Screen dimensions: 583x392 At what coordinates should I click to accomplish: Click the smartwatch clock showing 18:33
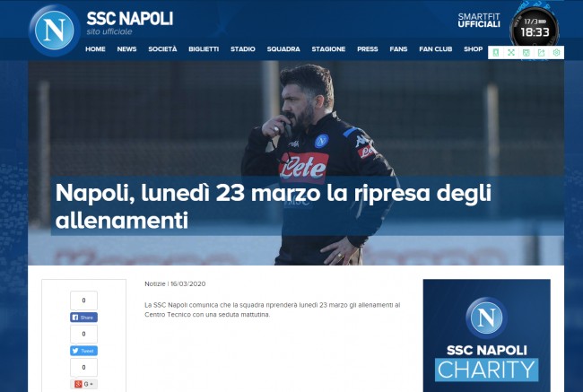[x=535, y=29]
